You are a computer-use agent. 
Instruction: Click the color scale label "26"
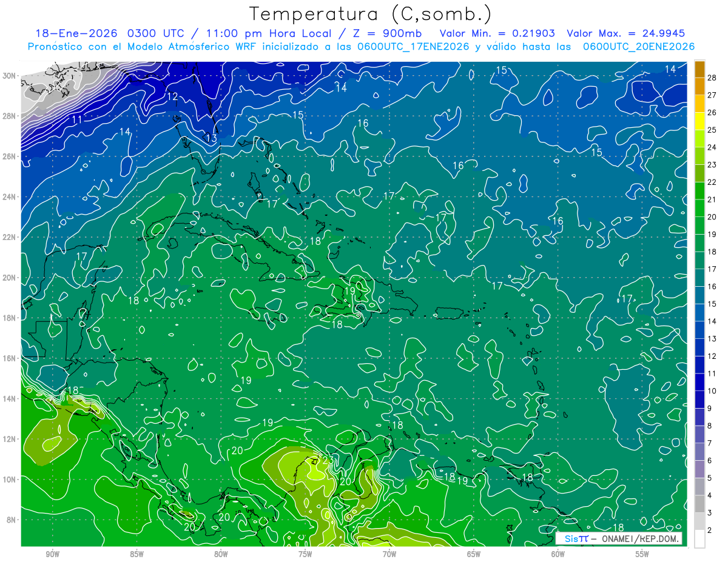click(x=712, y=112)
